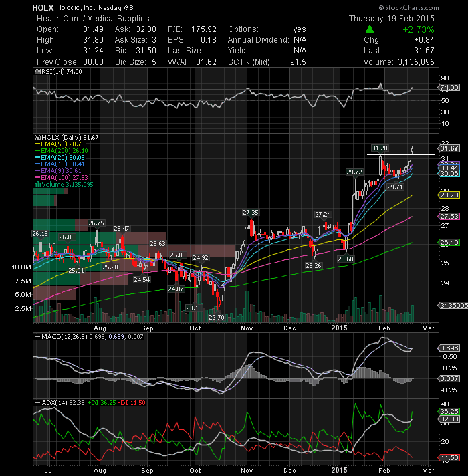The image size is (468, 476).
Task: Click the green 26.10 axis tag
Action: click(449, 242)
